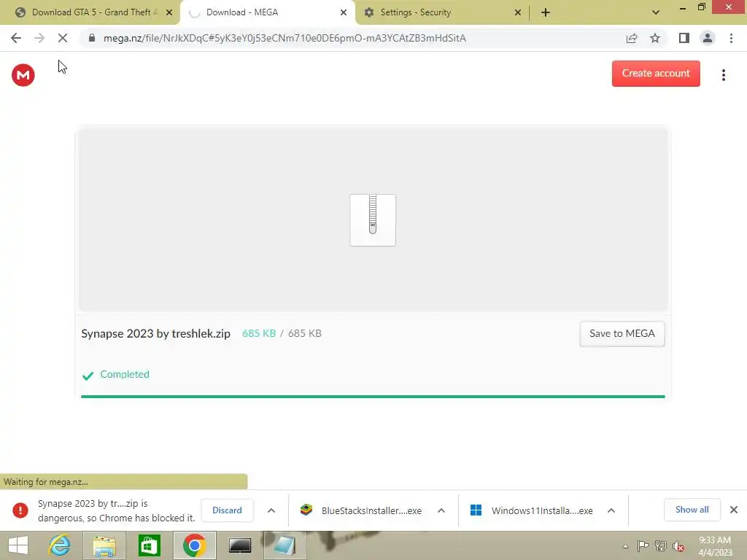Bookmark this page with the star

[655, 38]
